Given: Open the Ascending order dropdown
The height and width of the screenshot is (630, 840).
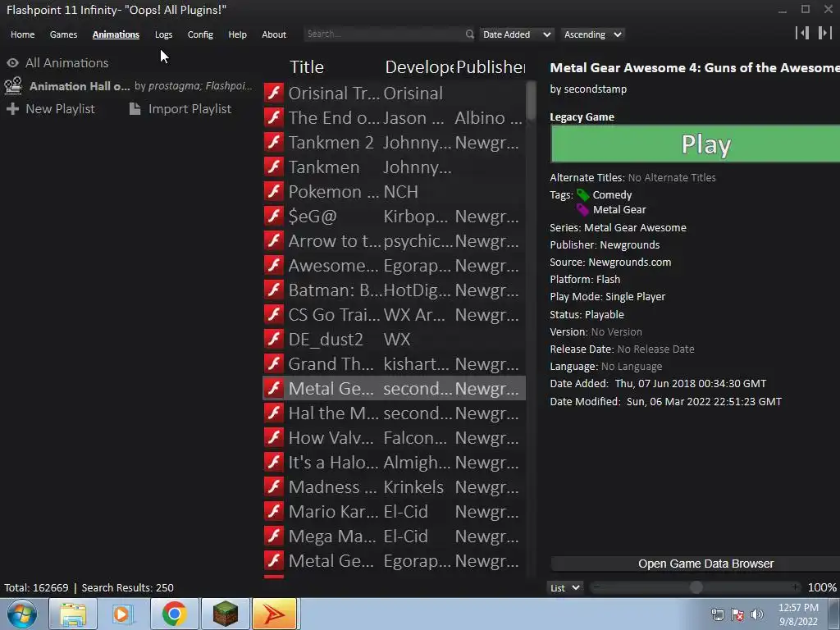Looking at the screenshot, I should coord(592,34).
